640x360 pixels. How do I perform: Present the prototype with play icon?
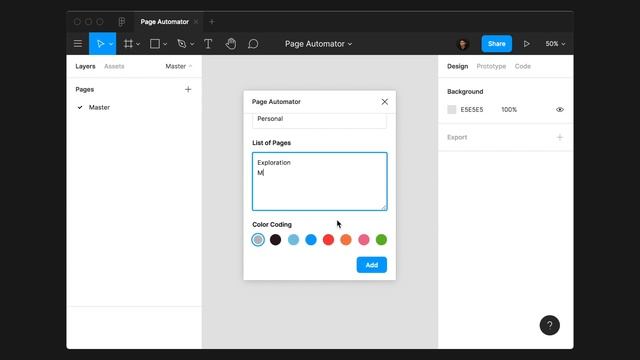point(527,44)
